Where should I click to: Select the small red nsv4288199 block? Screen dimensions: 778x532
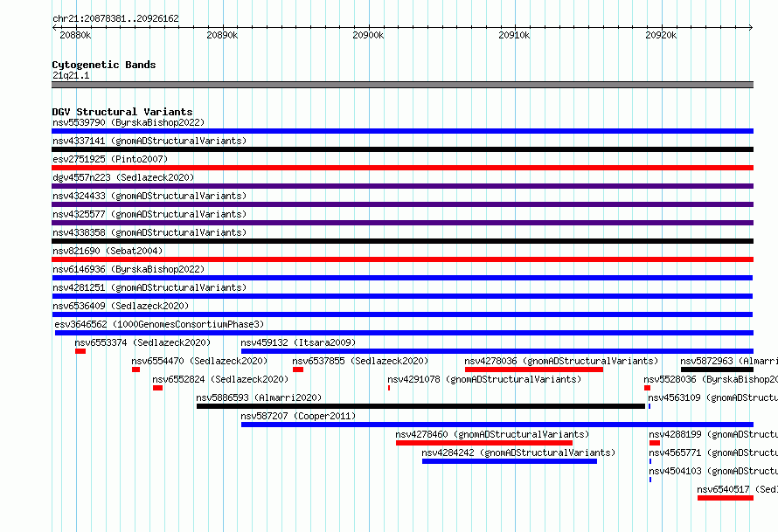[x=655, y=443]
